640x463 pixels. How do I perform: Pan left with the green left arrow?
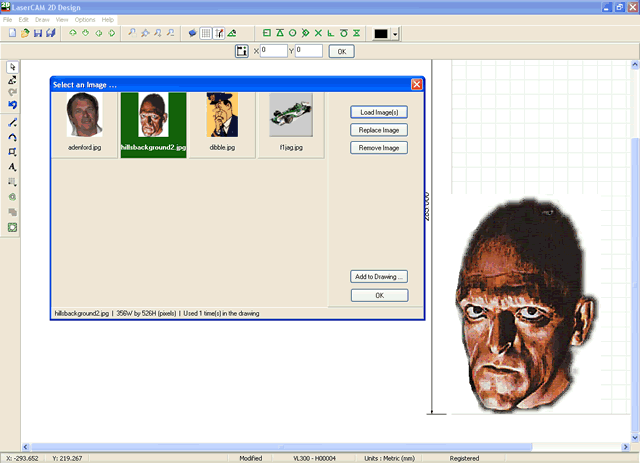tap(98, 33)
